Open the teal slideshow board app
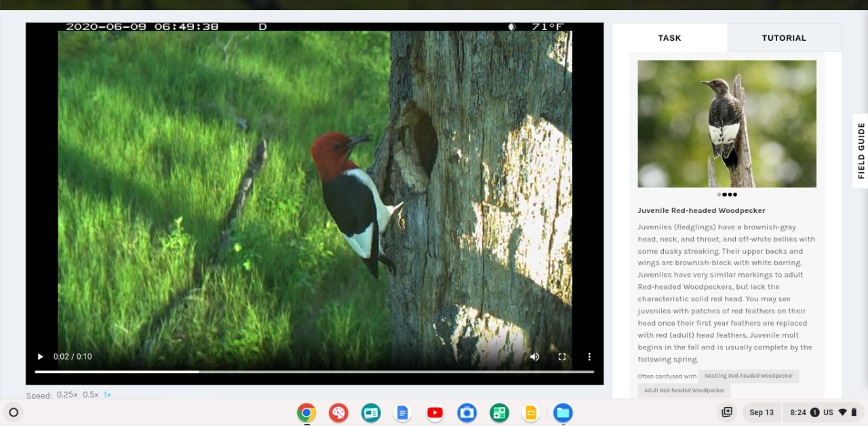This screenshot has height=426, width=868. [371, 412]
